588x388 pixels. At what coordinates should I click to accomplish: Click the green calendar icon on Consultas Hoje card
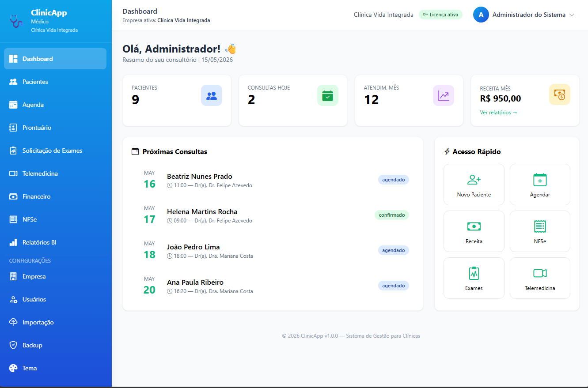pos(328,95)
